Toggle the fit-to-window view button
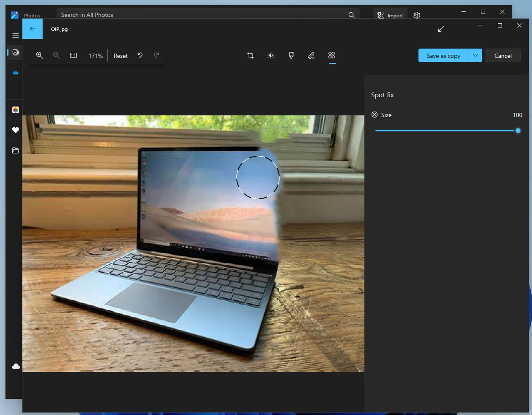Image resolution: width=532 pixels, height=415 pixels. 73,55
